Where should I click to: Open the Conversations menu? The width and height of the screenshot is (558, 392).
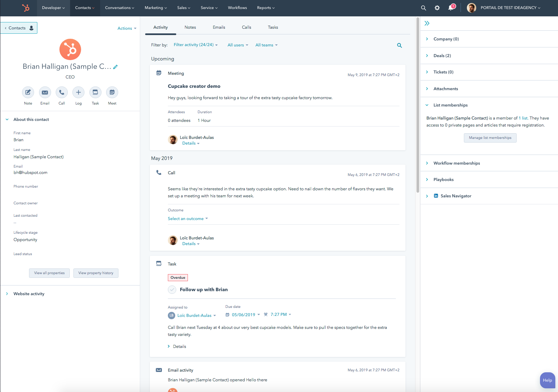(119, 8)
